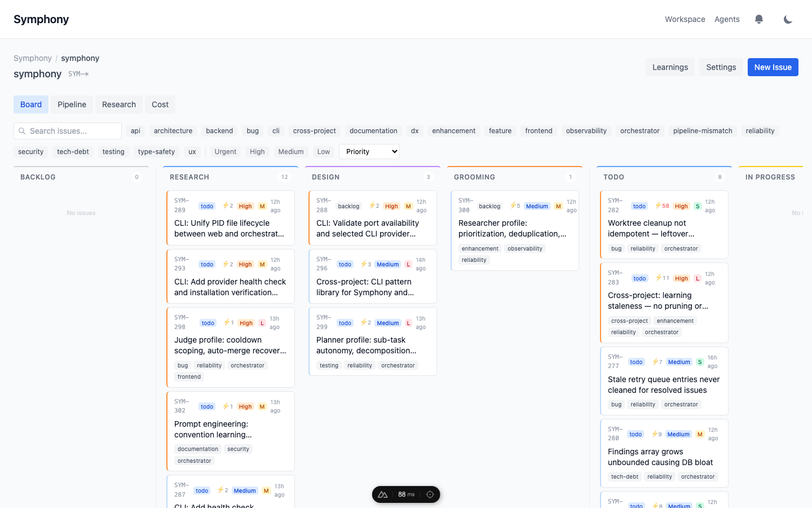
Task: Click the M avatar badge on SYM-300
Action: pyautogui.click(x=559, y=206)
